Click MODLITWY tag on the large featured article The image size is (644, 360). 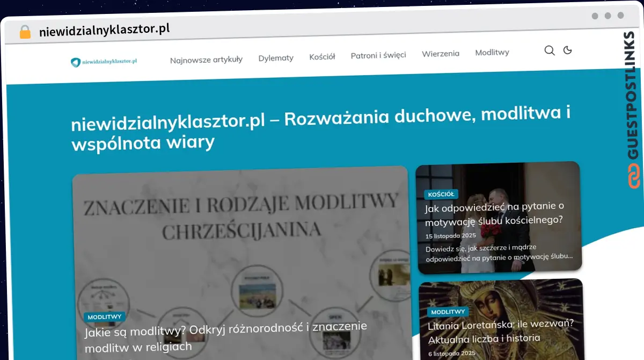click(x=105, y=317)
